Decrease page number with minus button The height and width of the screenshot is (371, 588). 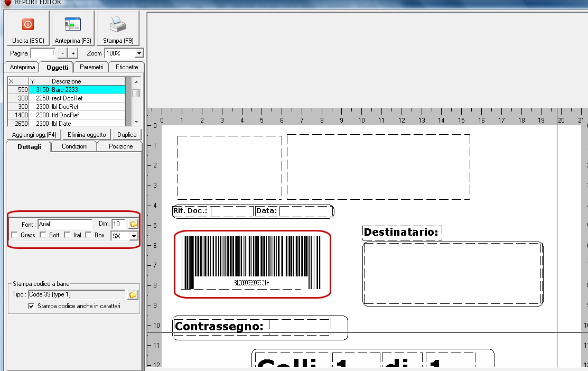click(63, 53)
